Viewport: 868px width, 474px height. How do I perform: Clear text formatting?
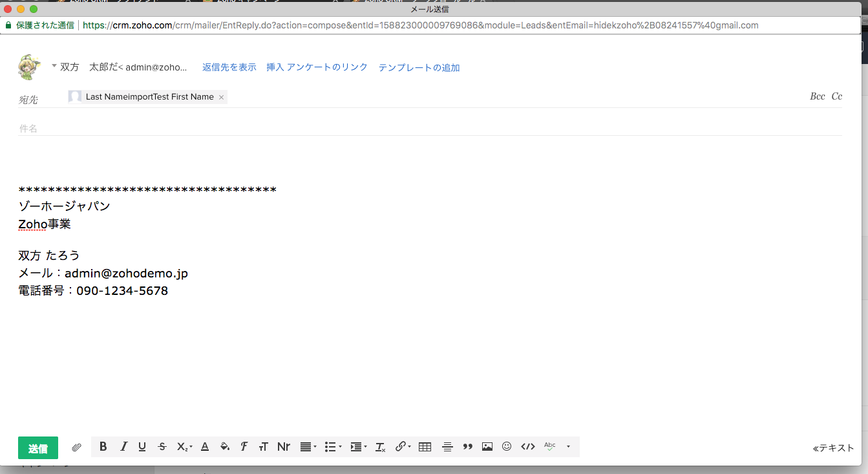tap(380, 447)
